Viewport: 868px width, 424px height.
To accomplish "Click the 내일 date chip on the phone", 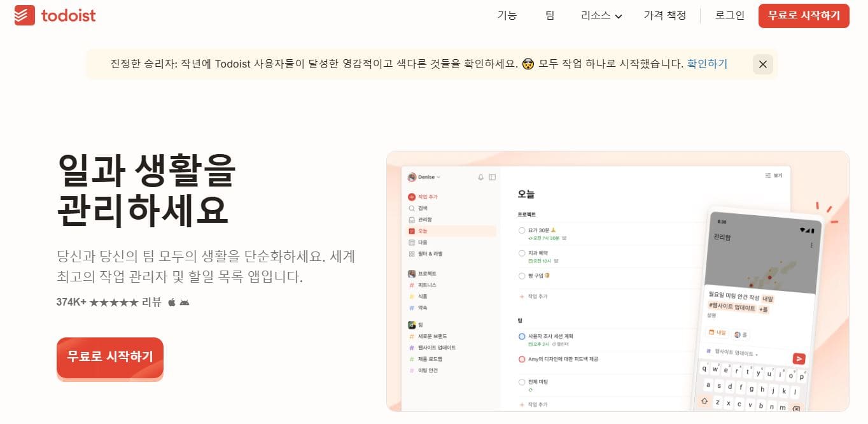I will 717,333.
